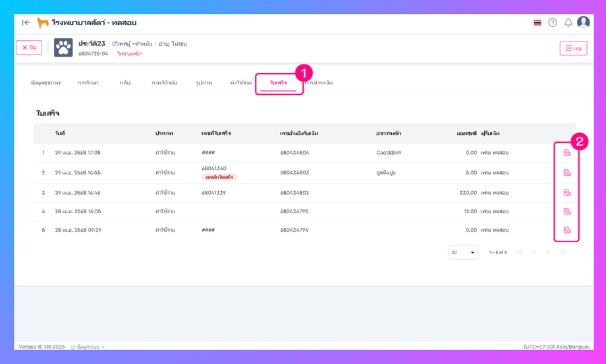Click the net amount 12.00
606x364 pixels.
coord(470,211)
